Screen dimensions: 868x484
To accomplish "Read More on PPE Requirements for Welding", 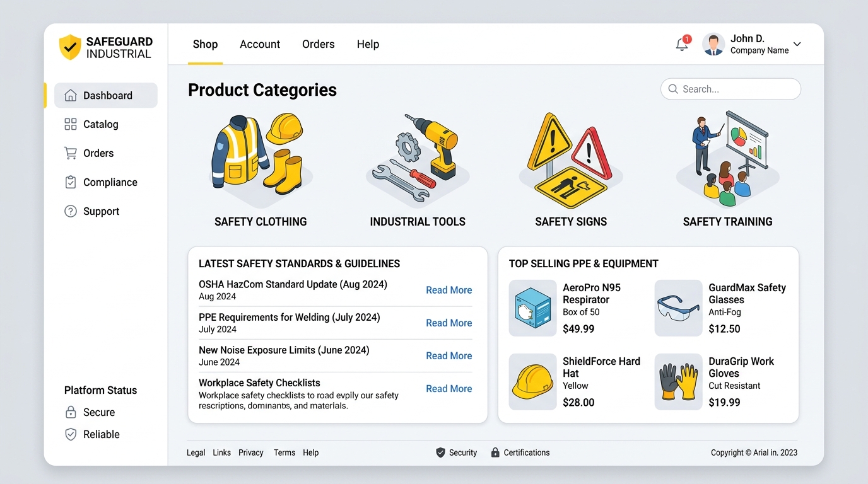I will (449, 323).
